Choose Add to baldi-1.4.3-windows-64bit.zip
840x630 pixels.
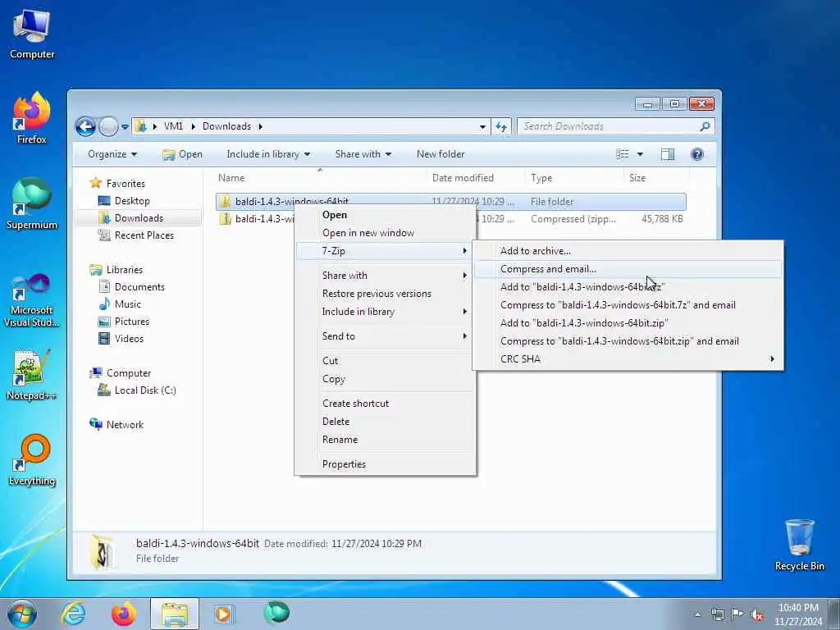coord(628,323)
